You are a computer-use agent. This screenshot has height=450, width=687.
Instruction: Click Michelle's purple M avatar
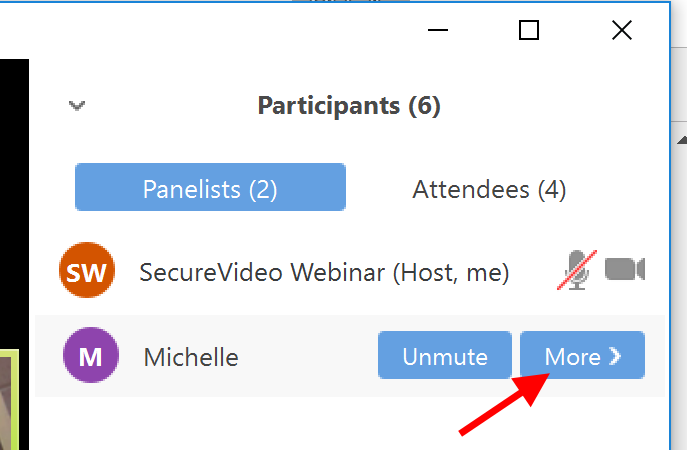coord(90,356)
